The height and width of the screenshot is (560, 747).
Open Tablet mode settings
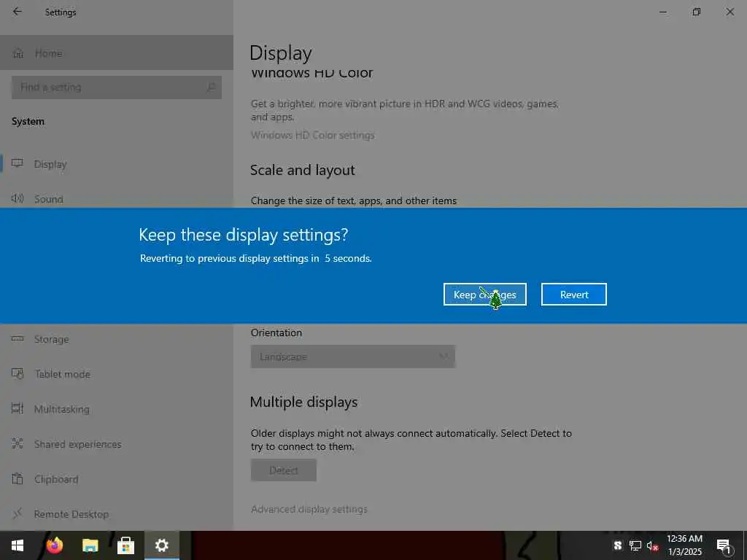pos(117,374)
